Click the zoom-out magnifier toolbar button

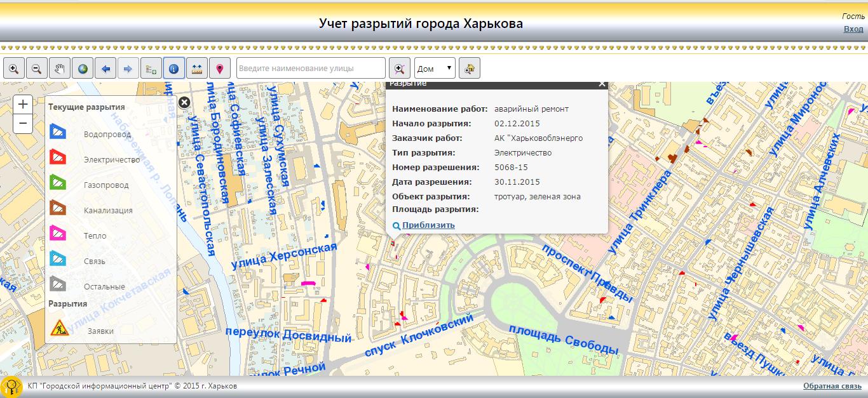click(x=36, y=68)
